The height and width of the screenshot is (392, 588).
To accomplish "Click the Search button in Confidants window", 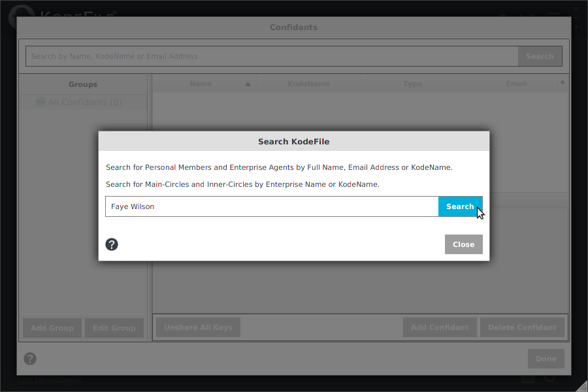I will (x=540, y=56).
